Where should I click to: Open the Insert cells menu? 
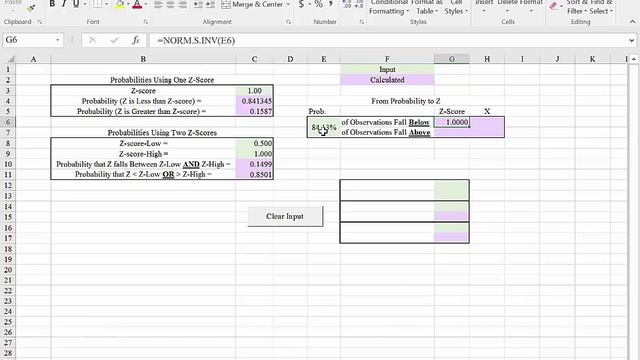pos(484,6)
